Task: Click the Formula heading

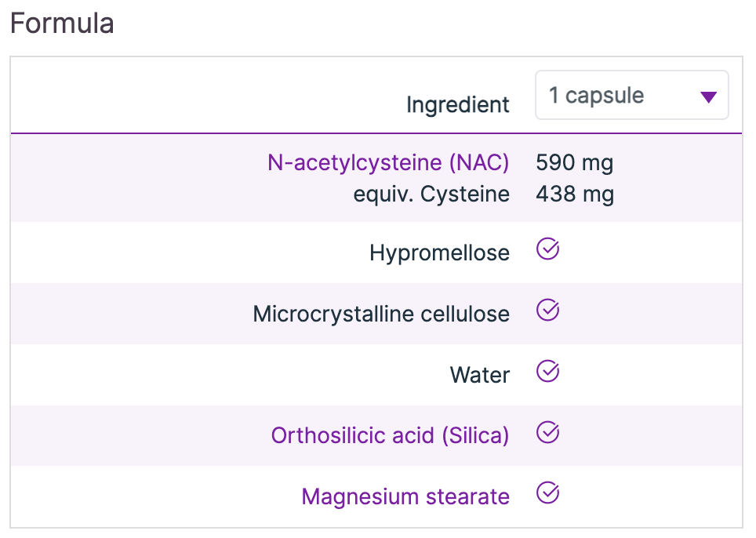Action: pos(62,24)
